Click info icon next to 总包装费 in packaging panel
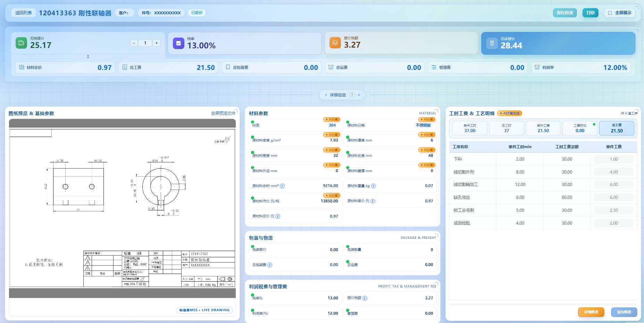644x323 pixels. point(270,265)
